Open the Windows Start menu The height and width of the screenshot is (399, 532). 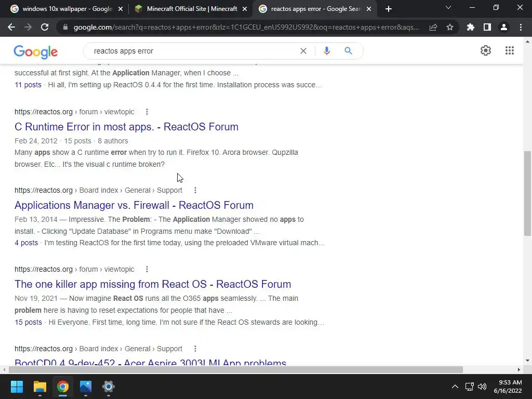(17, 387)
